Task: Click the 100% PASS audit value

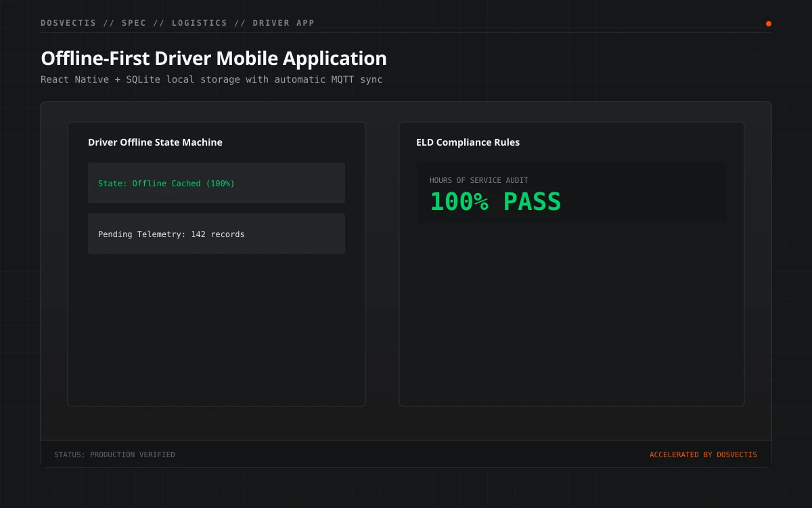Action: coord(495,202)
